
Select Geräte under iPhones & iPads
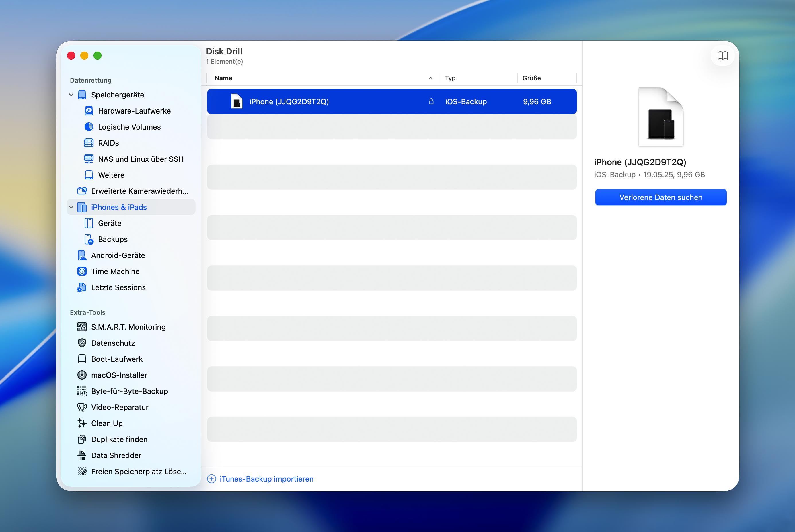pyautogui.click(x=110, y=223)
